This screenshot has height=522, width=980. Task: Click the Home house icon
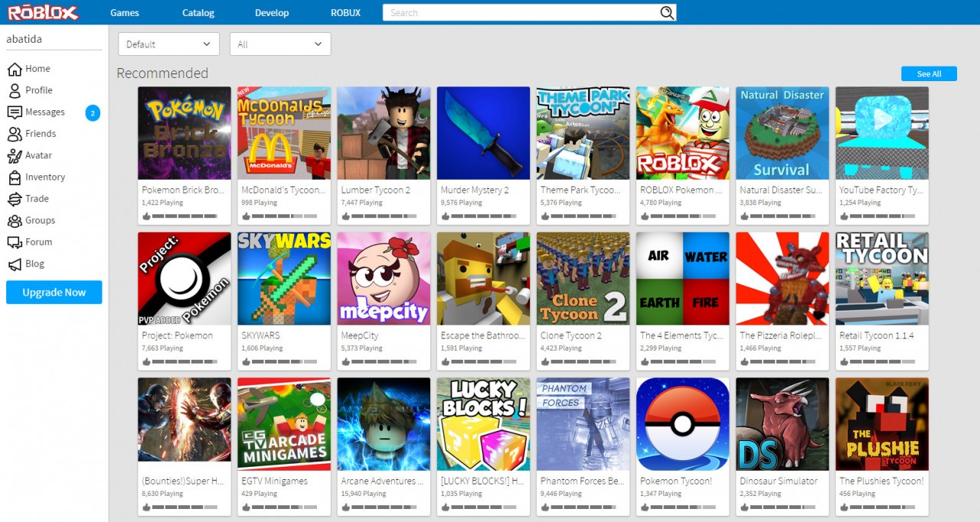[15, 69]
